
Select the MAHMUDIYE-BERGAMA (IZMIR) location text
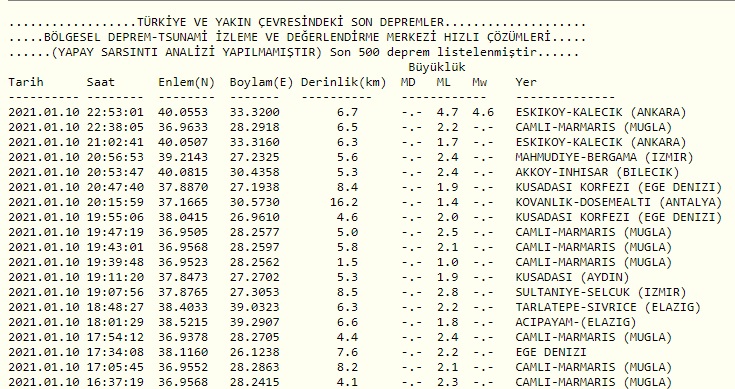pyautogui.click(x=604, y=157)
